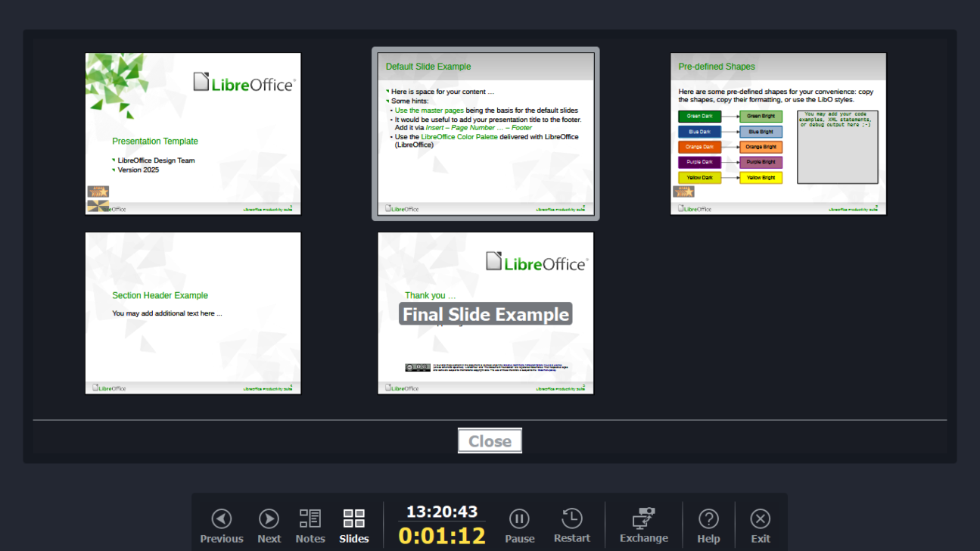
Task: Show the speaker Notes view
Action: click(310, 526)
